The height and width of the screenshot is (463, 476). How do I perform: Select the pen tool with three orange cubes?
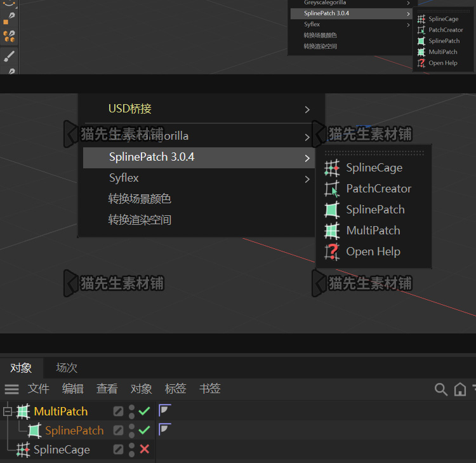(9, 36)
